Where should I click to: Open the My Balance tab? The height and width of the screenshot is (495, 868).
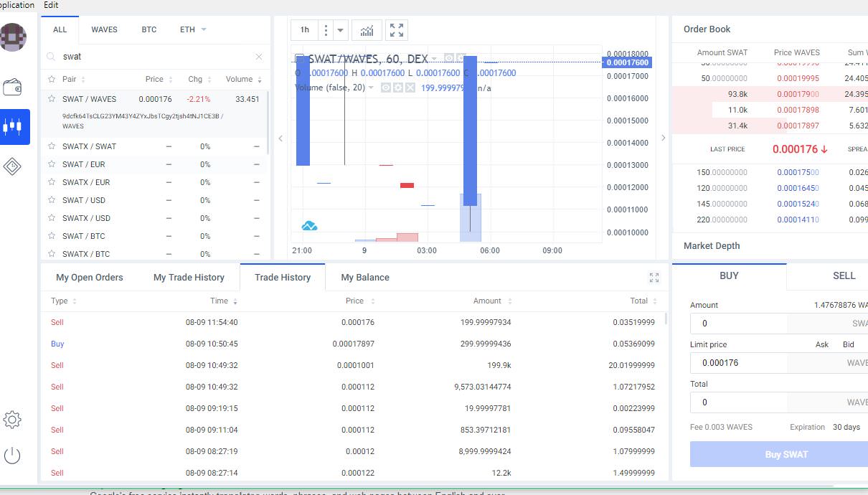(x=365, y=278)
